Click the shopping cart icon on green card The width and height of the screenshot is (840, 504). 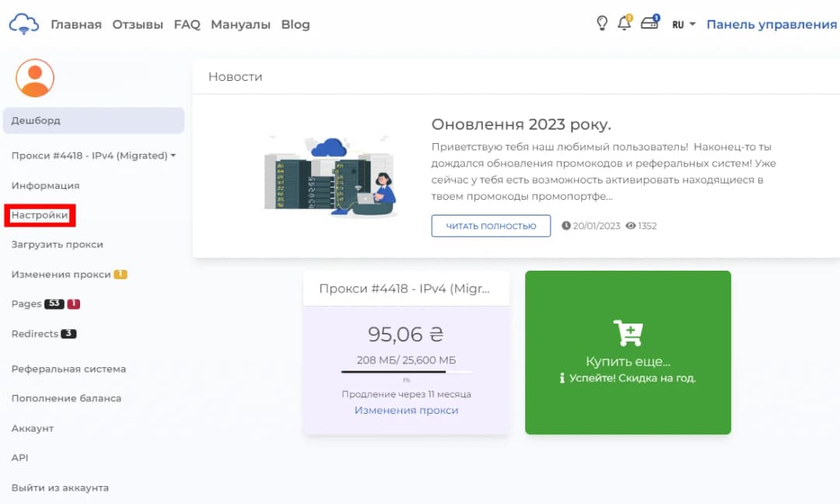[x=628, y=334]
